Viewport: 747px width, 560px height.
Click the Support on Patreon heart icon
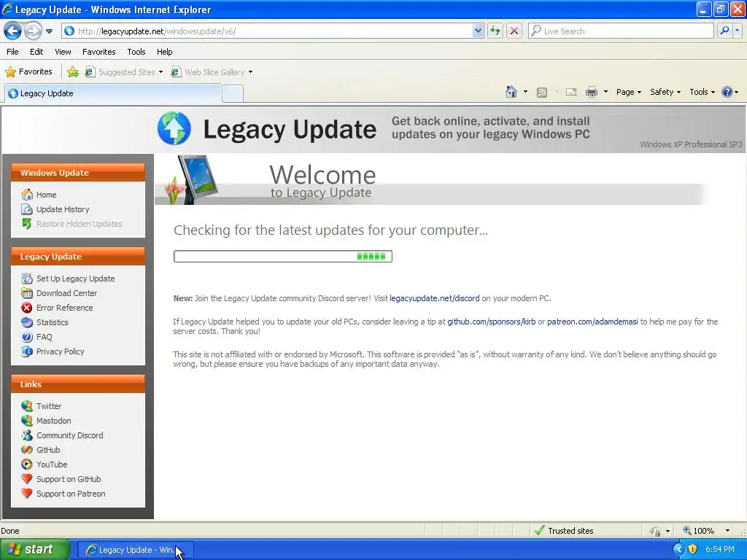tap(27, 494)
